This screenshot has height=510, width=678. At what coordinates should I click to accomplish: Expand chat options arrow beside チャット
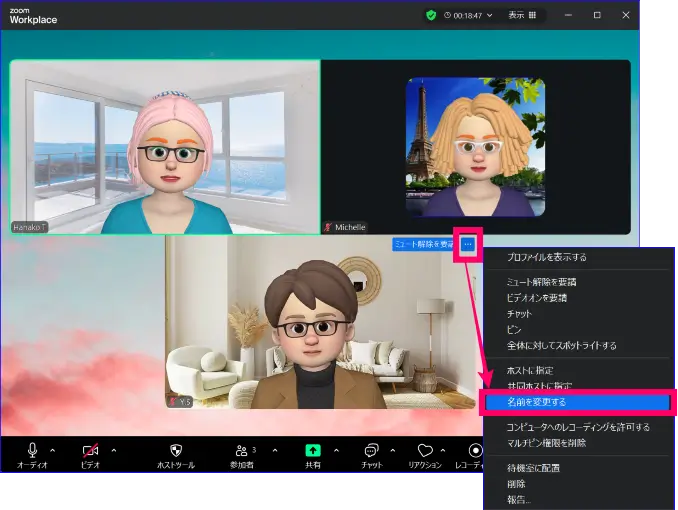point(393,450)
